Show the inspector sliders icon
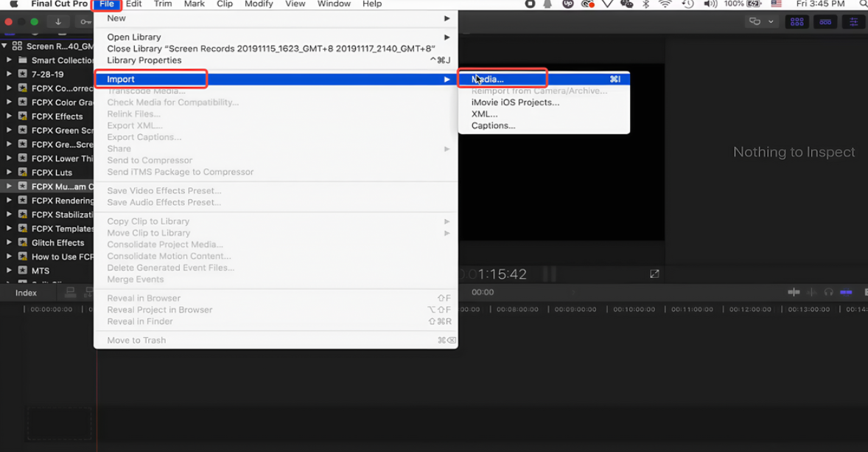Screen dimensions: 868x452 [853, 21]
